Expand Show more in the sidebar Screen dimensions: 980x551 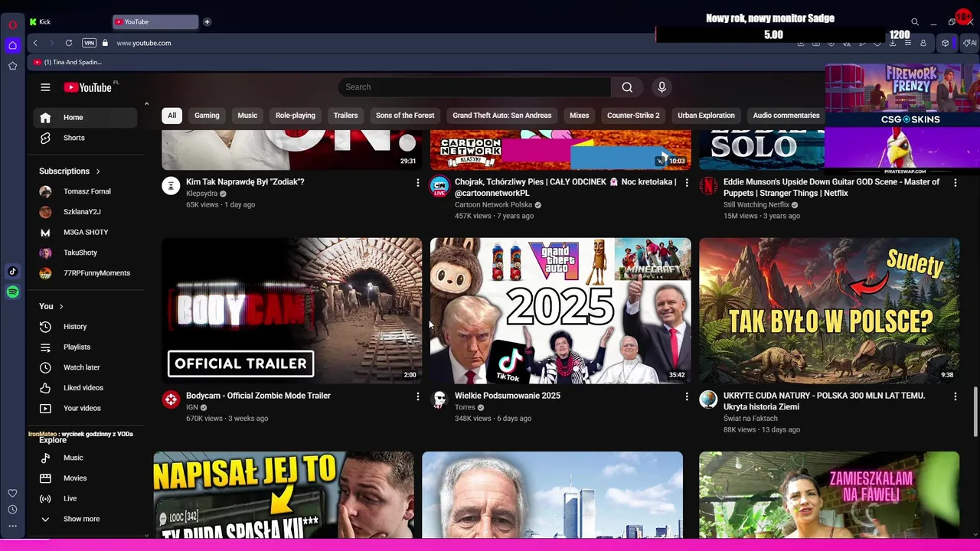point(85,519)
